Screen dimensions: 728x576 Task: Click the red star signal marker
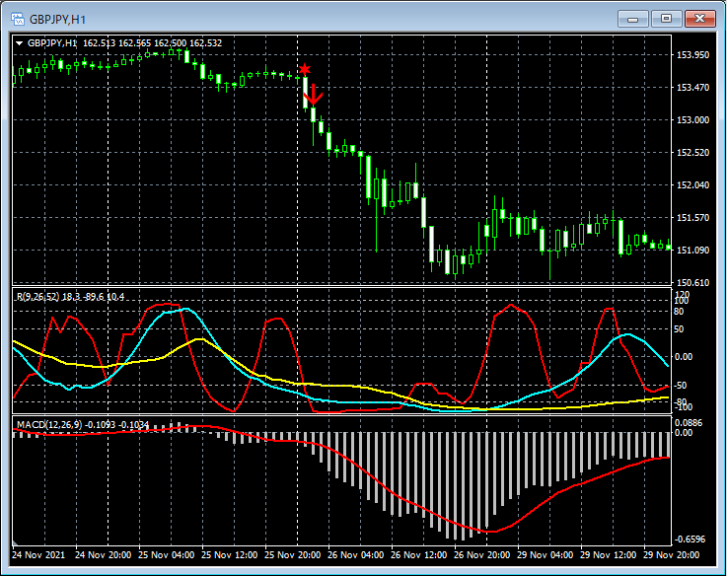tap(305, 69)
